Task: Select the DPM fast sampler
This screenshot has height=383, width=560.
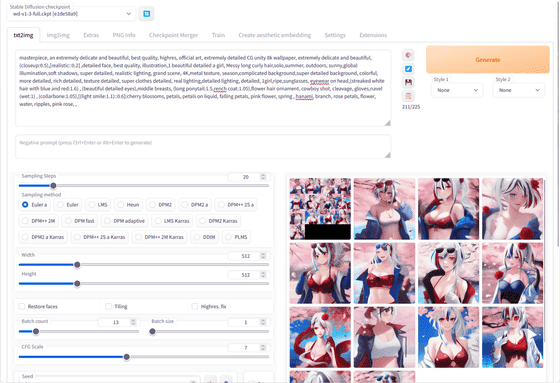Action: 80,221
